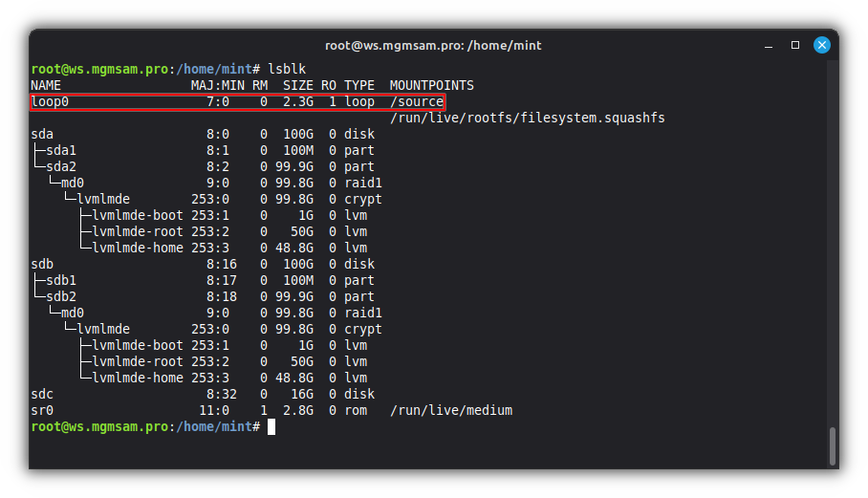Click the sda2 partition name
Screen dimensions: 868x498
tap(61, 166)
